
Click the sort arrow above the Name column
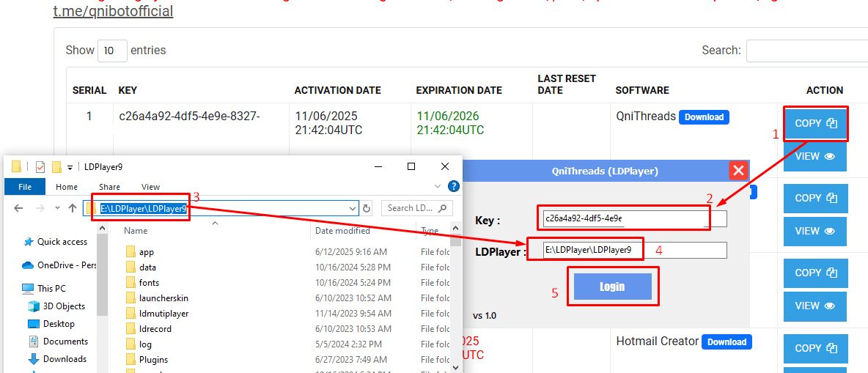pos(216,223)
